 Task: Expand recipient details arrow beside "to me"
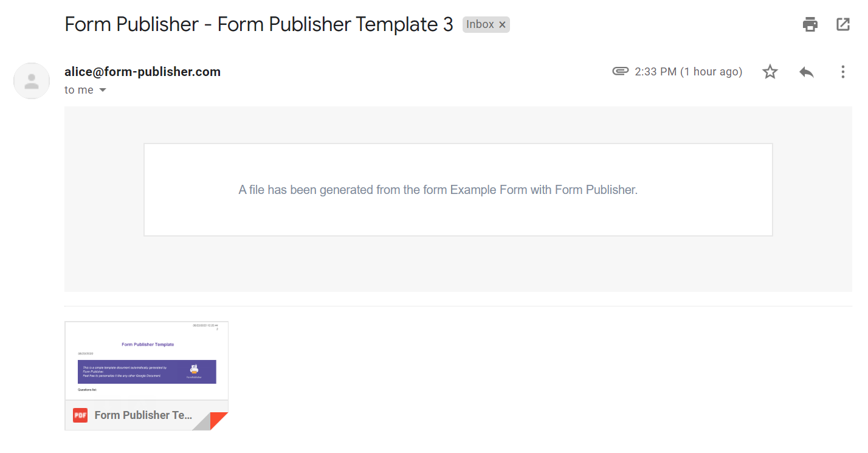(x=102, y=90)
